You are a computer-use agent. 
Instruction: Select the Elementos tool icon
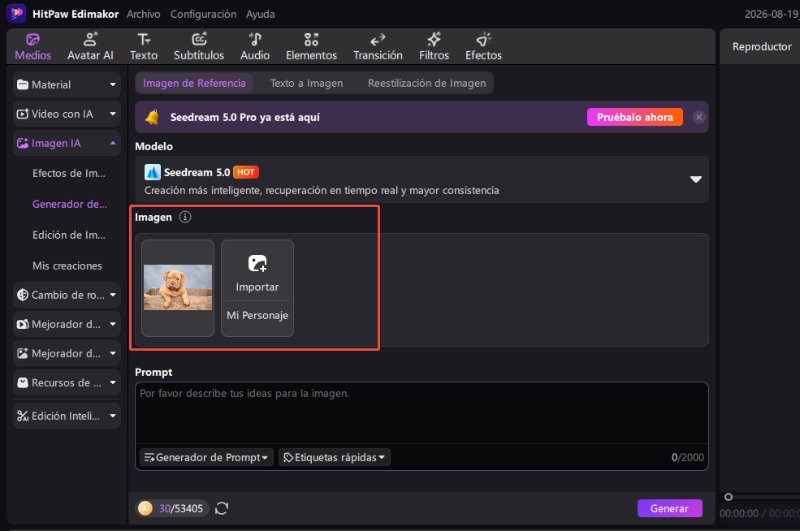click(311, 39)
